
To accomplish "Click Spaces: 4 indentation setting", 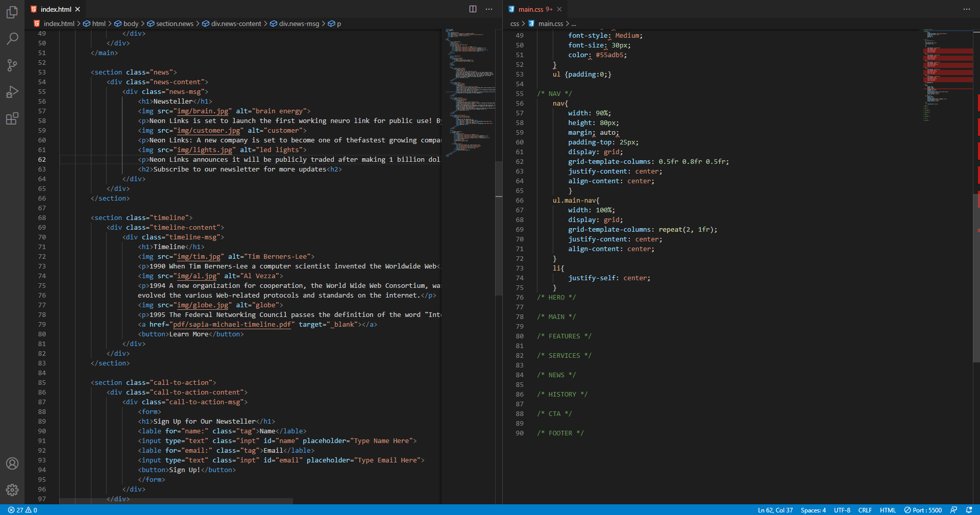I will coord(813,510).
